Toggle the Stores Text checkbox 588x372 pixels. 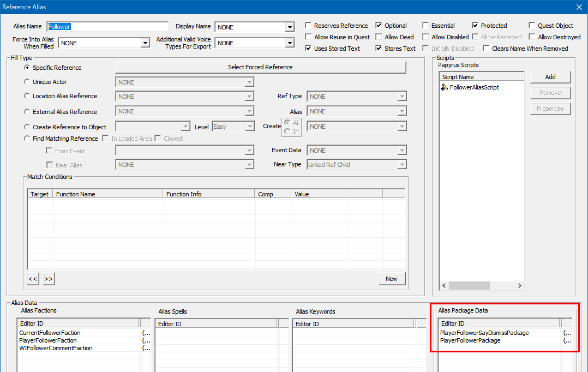379,48
